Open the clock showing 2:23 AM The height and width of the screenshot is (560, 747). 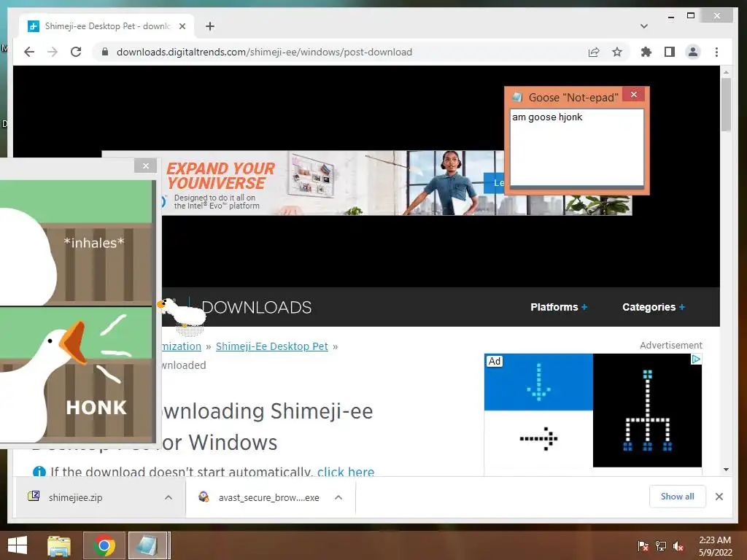pyautogui.click(x=715, y=545)
